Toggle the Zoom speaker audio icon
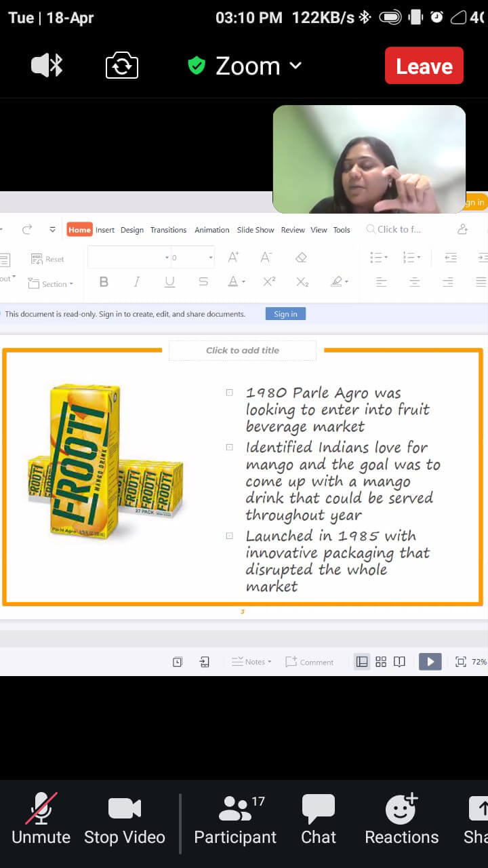488x868 pixels. [47, 66]
